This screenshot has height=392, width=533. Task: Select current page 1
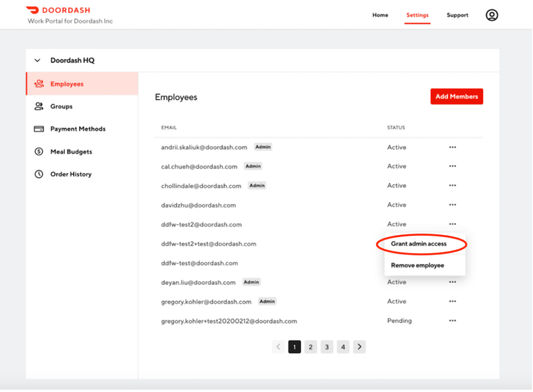295,347
